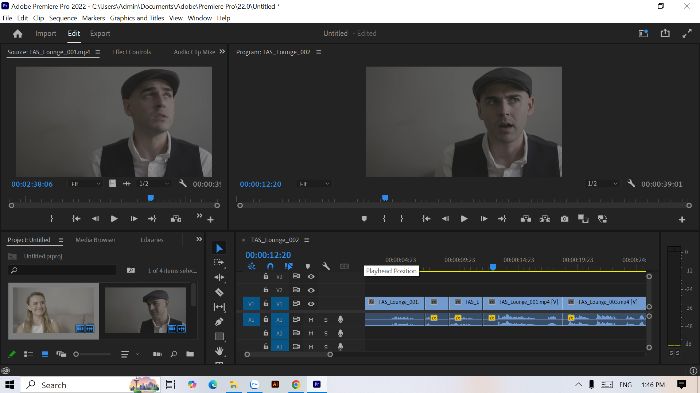Open Quick Export icon at top right

665,33
